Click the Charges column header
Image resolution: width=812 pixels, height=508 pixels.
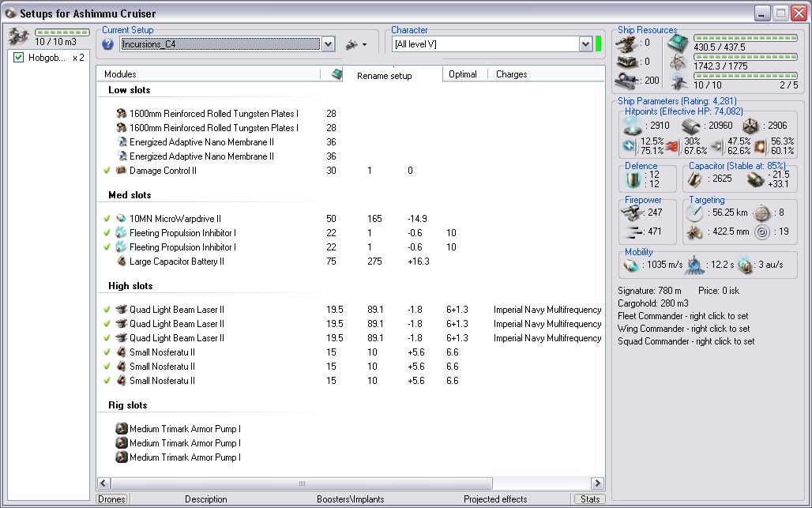pyautogui.click(x=511, y=74)
